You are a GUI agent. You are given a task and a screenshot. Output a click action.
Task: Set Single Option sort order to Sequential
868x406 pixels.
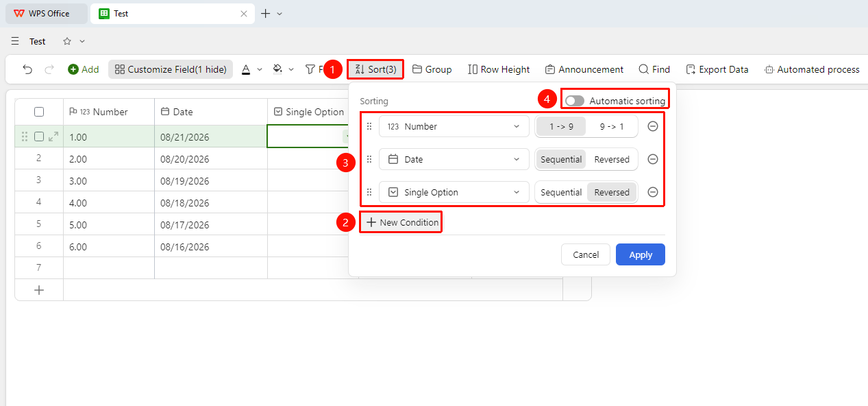coord(561,192)
